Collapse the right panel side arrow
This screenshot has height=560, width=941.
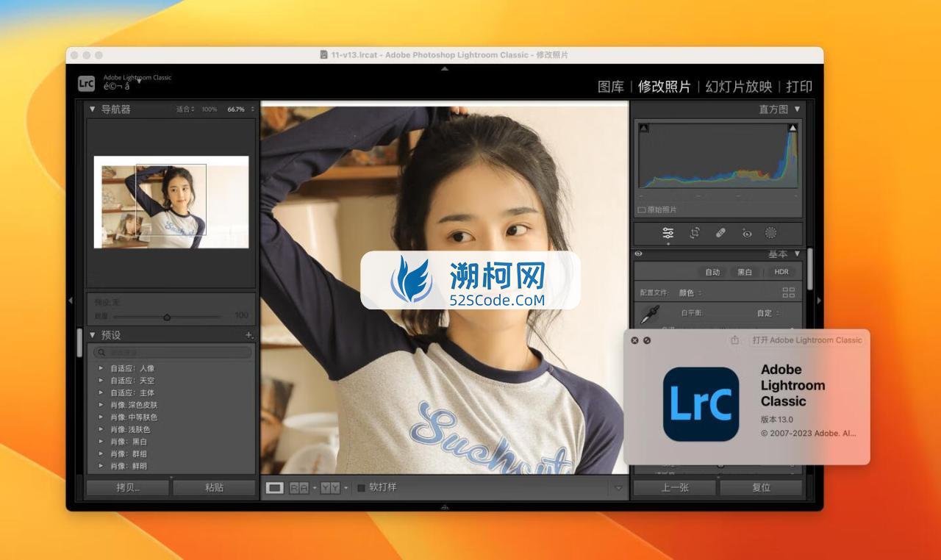click(x=819, y=301)
